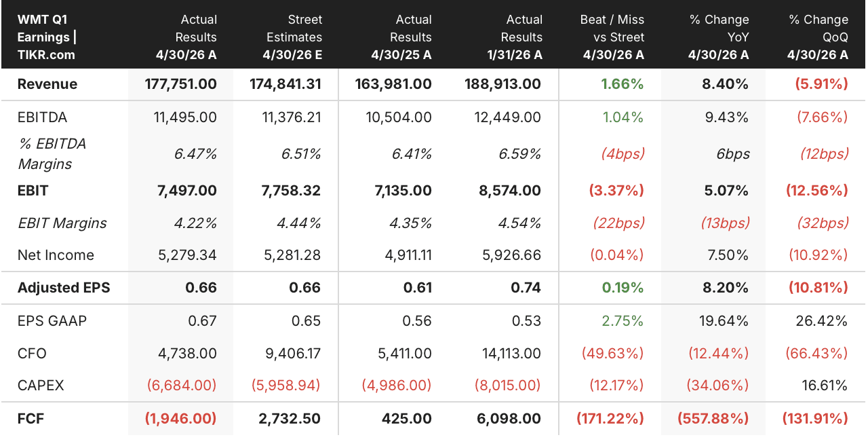
Task: Click net income actual 5,279.34
Action: pos(186,255)
